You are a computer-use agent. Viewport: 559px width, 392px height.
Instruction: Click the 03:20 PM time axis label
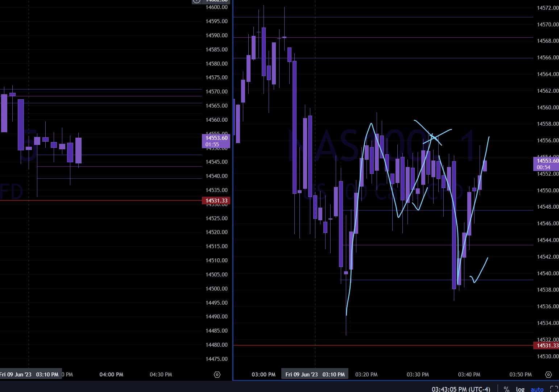[366, 374]
